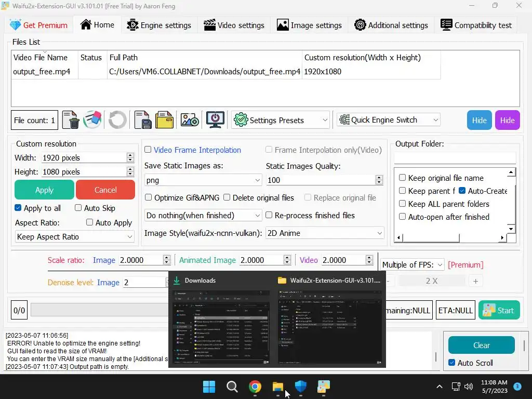Image resolution: width=532 pixels, height=399 pixels.
Task: Open the Get Premium tab
Action: (x=38, y=25)
